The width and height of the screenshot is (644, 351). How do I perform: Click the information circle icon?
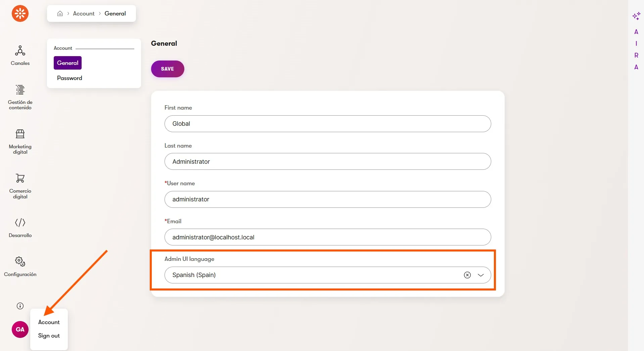(20, 306)
